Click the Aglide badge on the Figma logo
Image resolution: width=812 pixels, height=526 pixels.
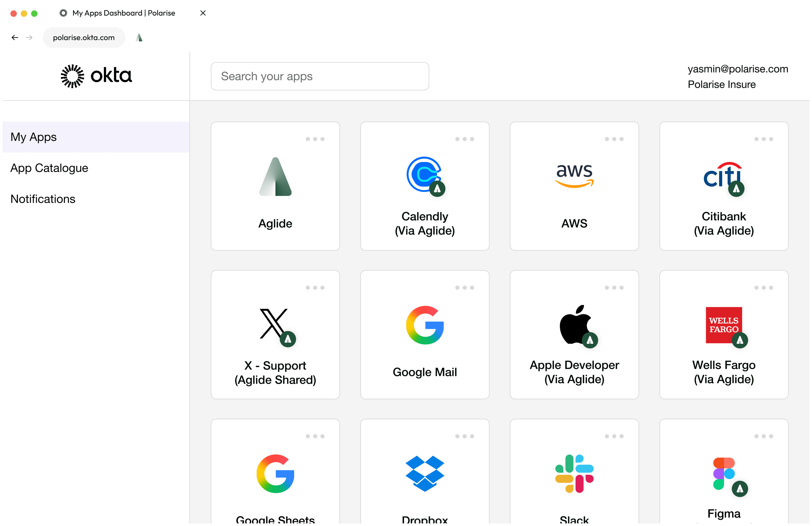[740, 489]
